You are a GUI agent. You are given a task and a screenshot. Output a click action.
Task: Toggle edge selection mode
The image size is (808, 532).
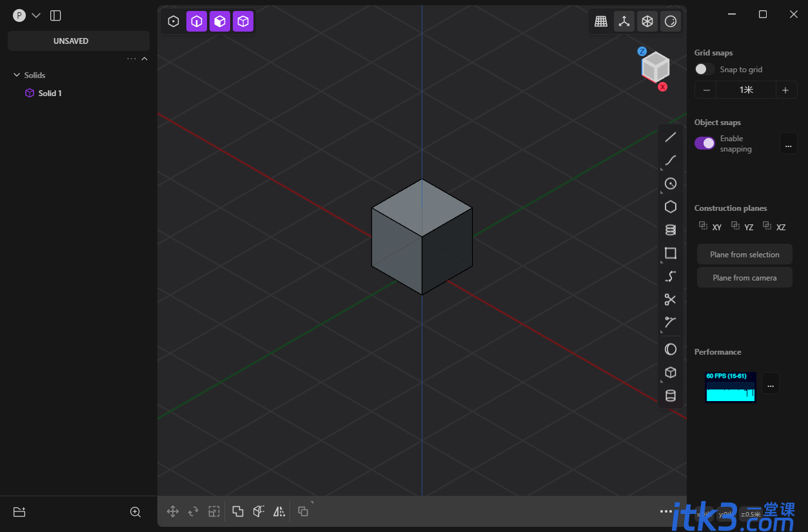[197, 21]
